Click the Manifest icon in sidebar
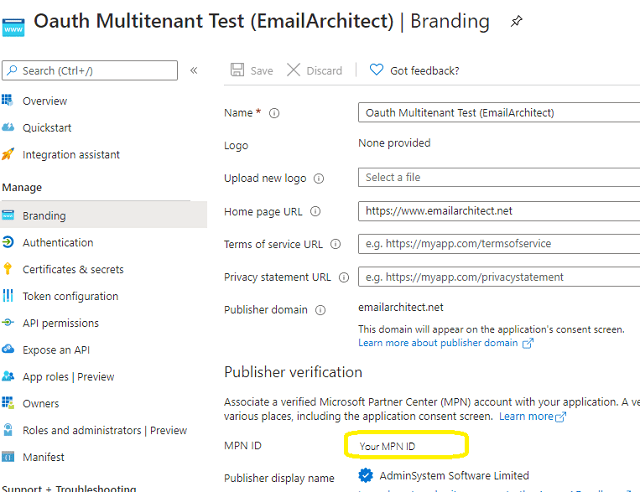The image size is (640, 492). 8,457
